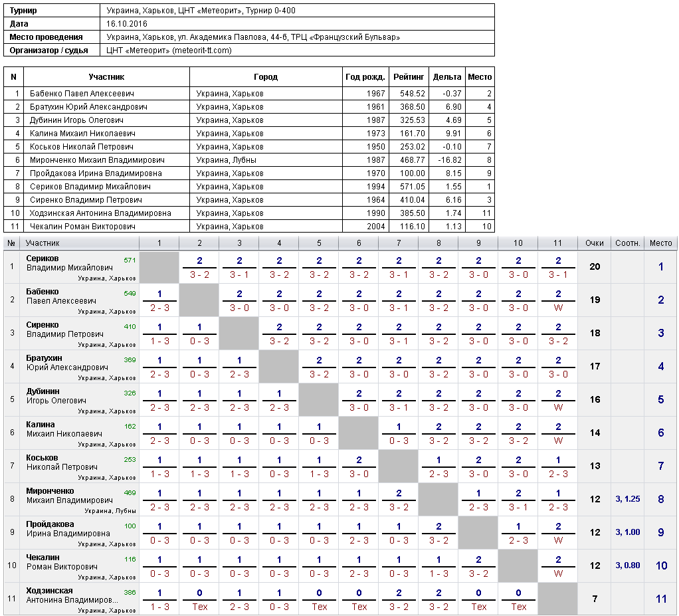Click organizer 'ЦНТ «Метеорит» (meteorit-tt.com)'
679x616 pixels.
169,51
